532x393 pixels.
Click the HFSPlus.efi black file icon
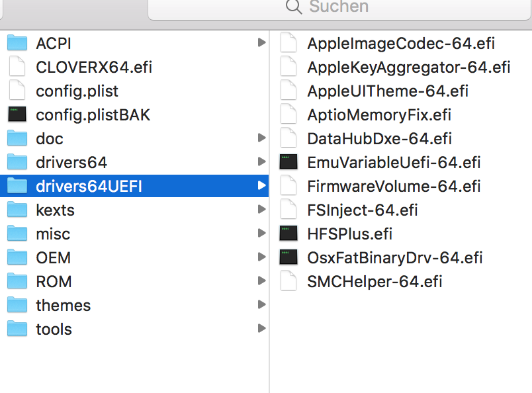click(288, 234)
